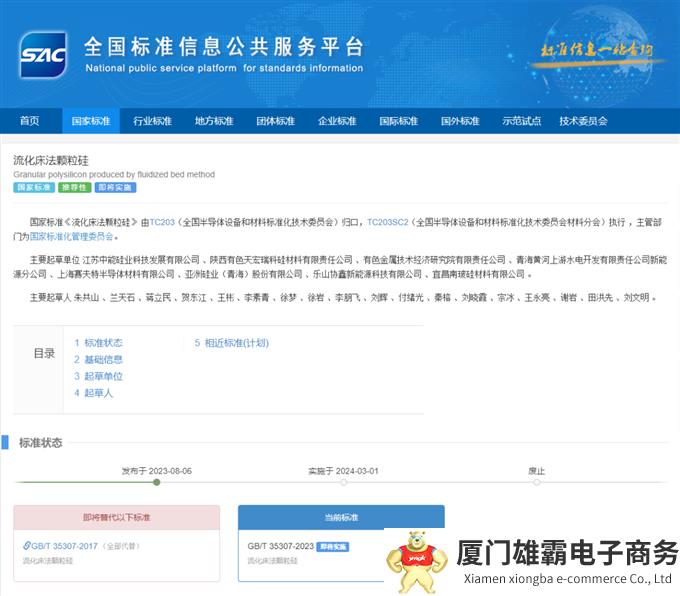Open the 示范试点 tab
This screenshot has width=680, height=596.
[522, 121]
